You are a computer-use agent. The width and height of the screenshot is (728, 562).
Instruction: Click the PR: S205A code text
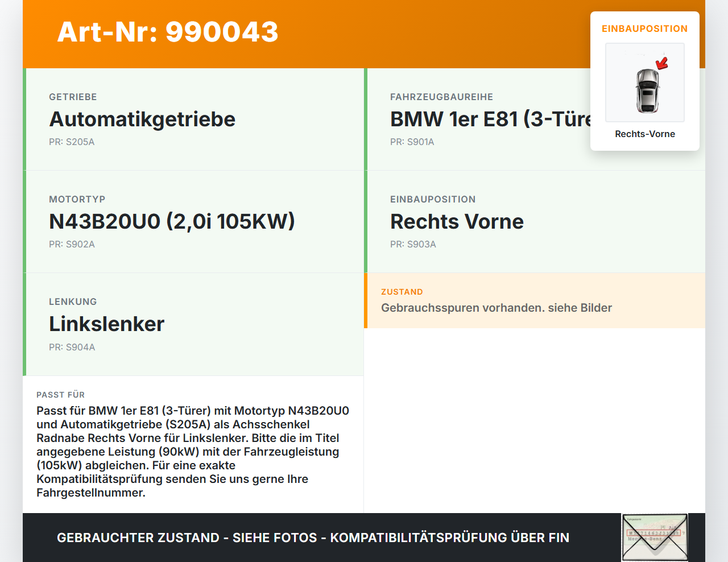click(x=72, y=142)
